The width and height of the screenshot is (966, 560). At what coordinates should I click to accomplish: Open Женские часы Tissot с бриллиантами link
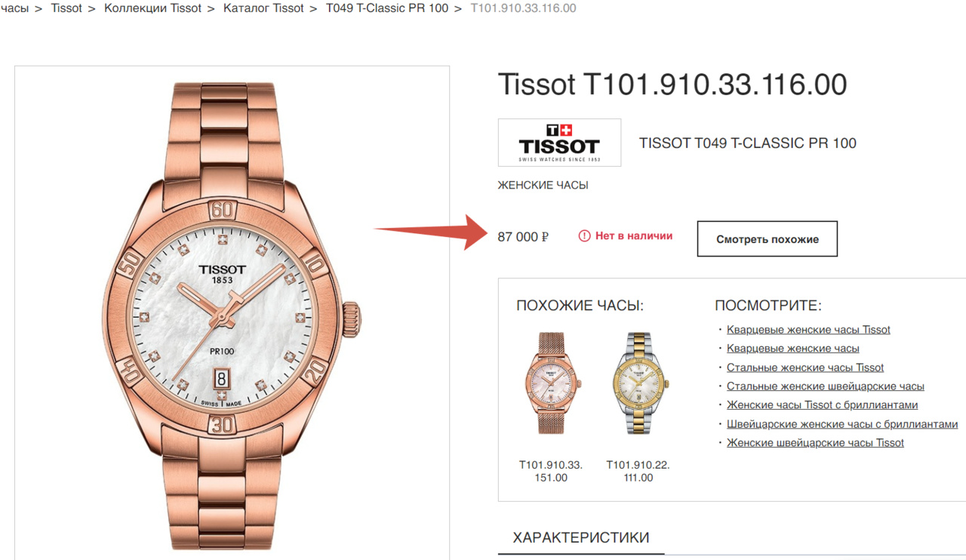pos(823,405)
